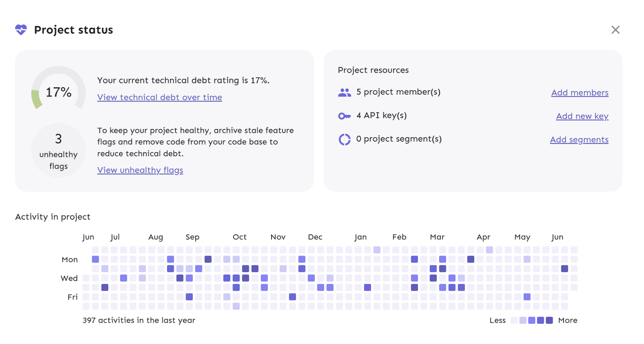Click the 397 activities summary text
The width and height of the screenshot is (644, 344).
pos(139,320)
